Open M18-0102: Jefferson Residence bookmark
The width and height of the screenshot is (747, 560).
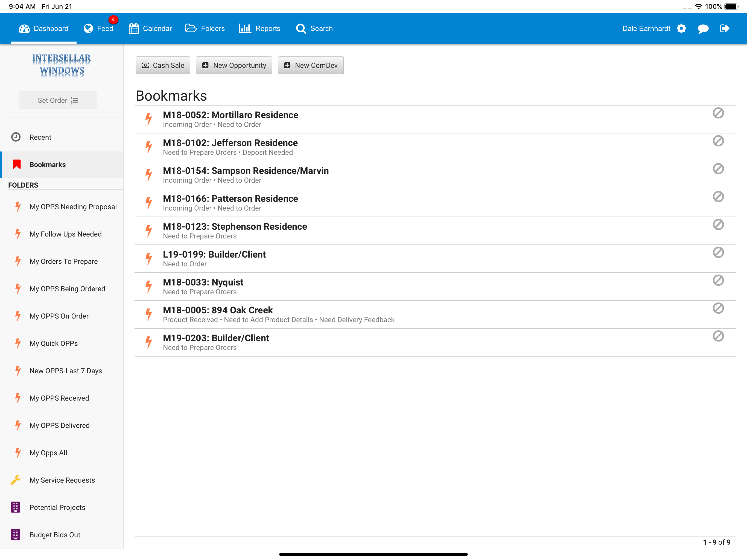(x=435, y=147)
